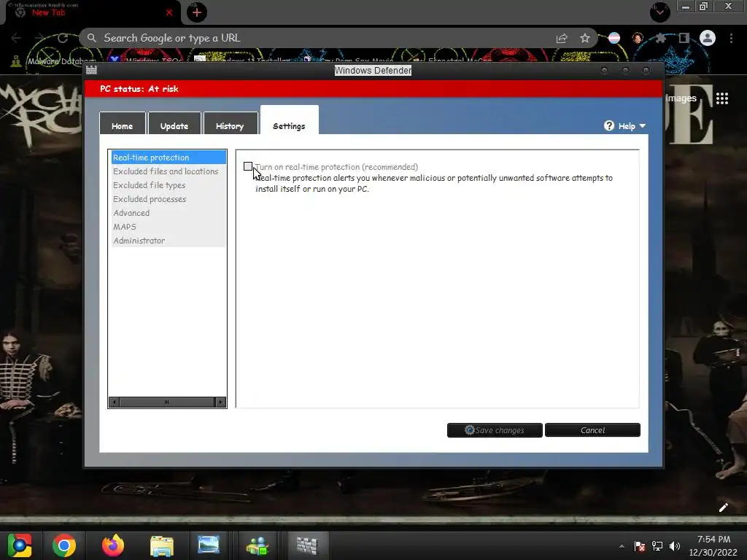
Task: Open Firefox from taskbar
Action: click(x=113, y=545)
